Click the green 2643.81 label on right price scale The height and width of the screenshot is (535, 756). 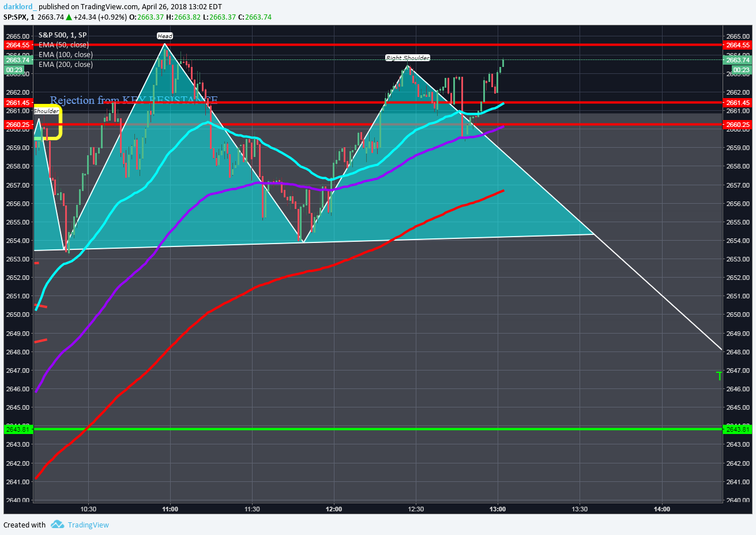tap(738, 429)
